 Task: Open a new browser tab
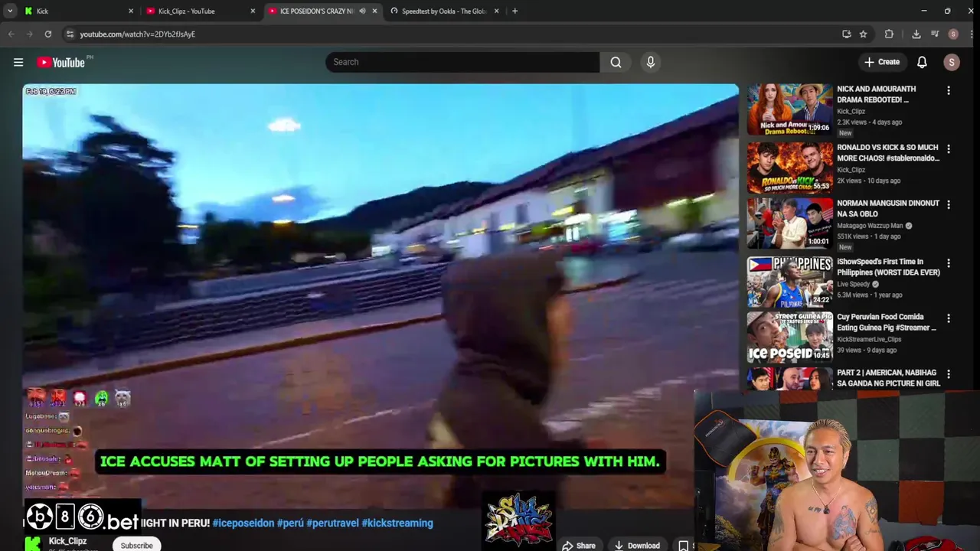pyautogui.click(x=514, y=11)
